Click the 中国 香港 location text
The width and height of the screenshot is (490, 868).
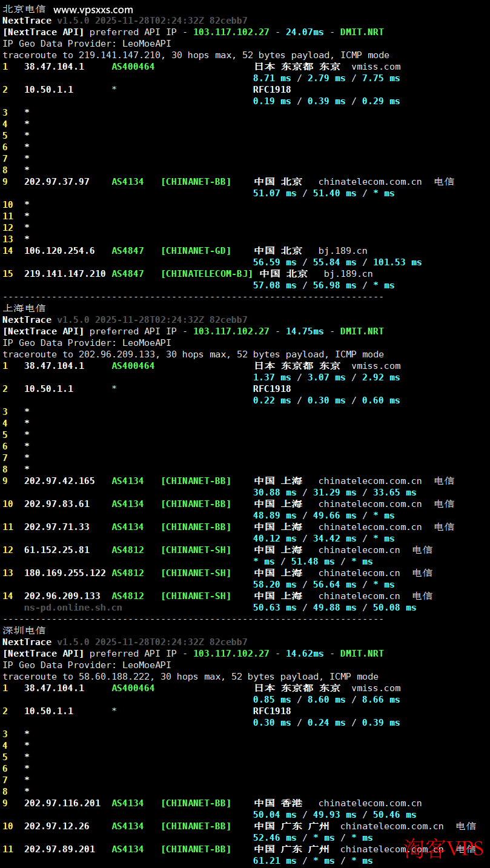(x=278, y=803)
